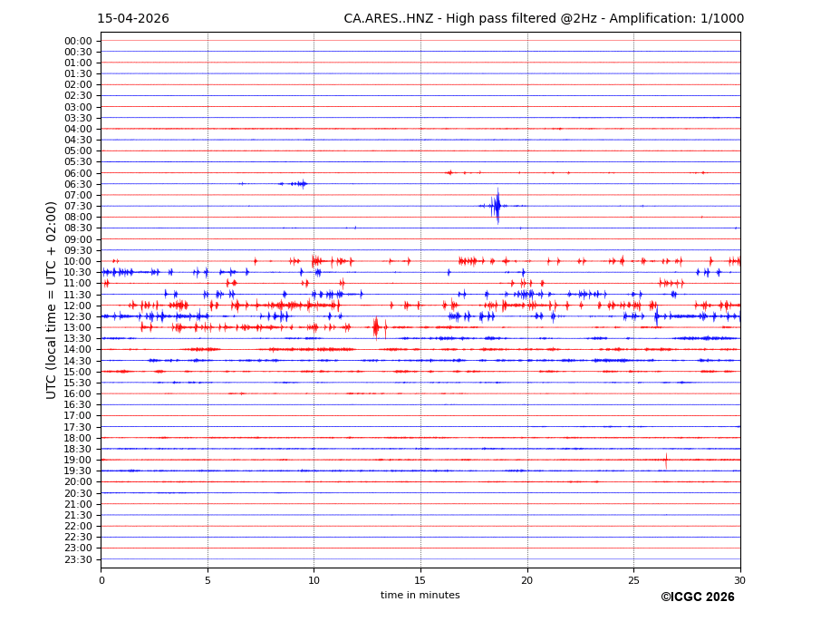
Task: Click the 25 tick on the time axis
Action: click(x=633, y=580)
